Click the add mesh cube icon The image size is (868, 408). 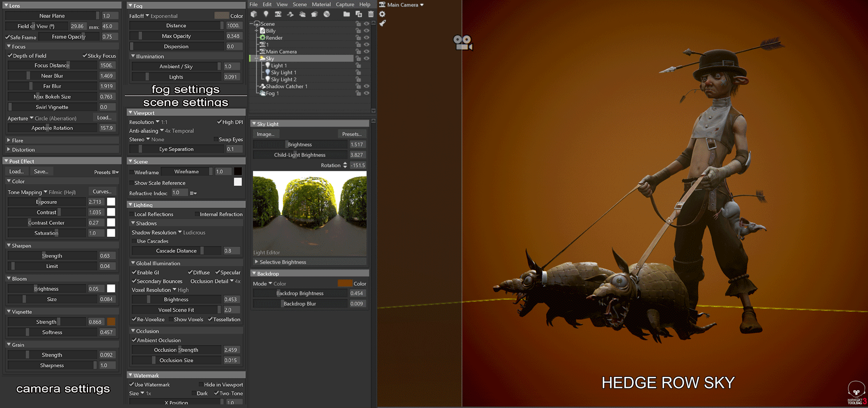254,14
